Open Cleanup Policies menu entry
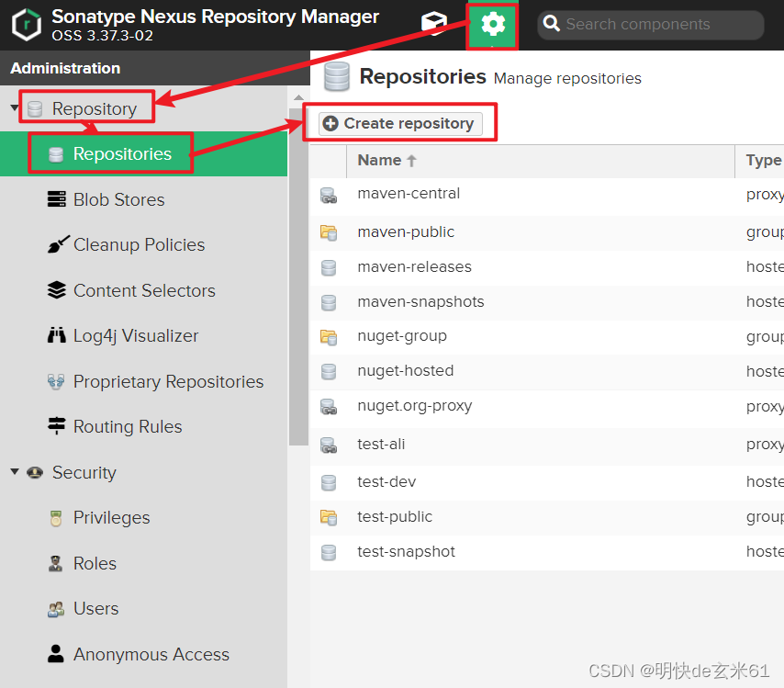 tap(139, 244)
